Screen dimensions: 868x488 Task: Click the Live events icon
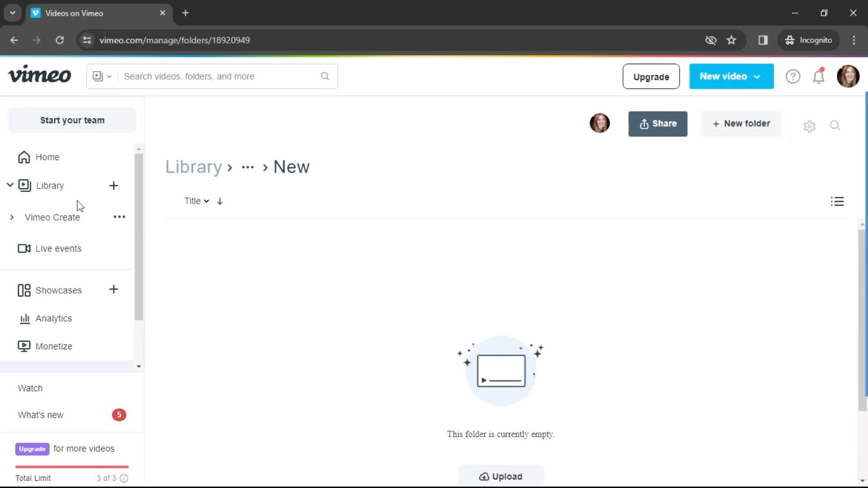click(x=24, y=249)
